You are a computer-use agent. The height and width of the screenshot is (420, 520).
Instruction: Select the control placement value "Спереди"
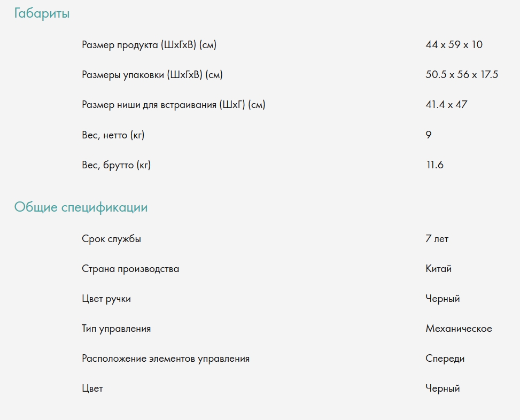click(x=445, y=359)
